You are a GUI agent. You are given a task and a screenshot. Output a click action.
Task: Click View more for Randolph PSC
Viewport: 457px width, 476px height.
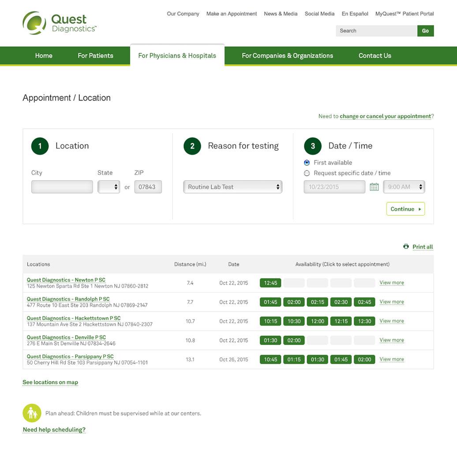(x=392, y=302)
